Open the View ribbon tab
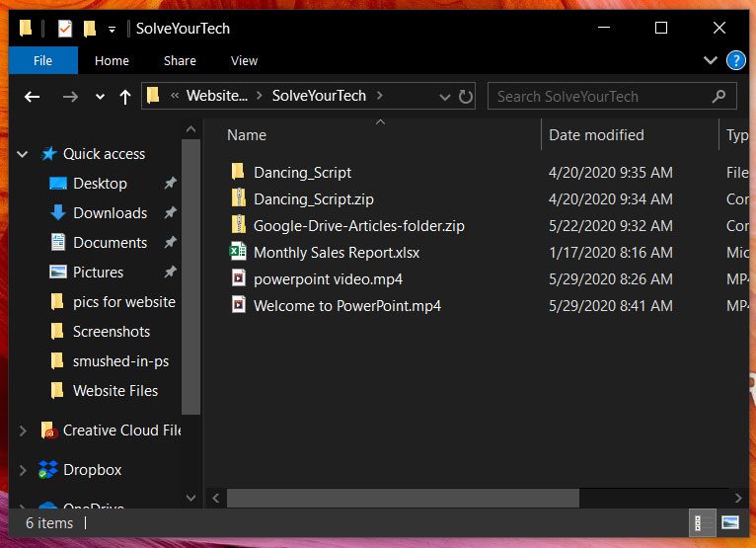756x548 pixels. [x=244, y=60]
